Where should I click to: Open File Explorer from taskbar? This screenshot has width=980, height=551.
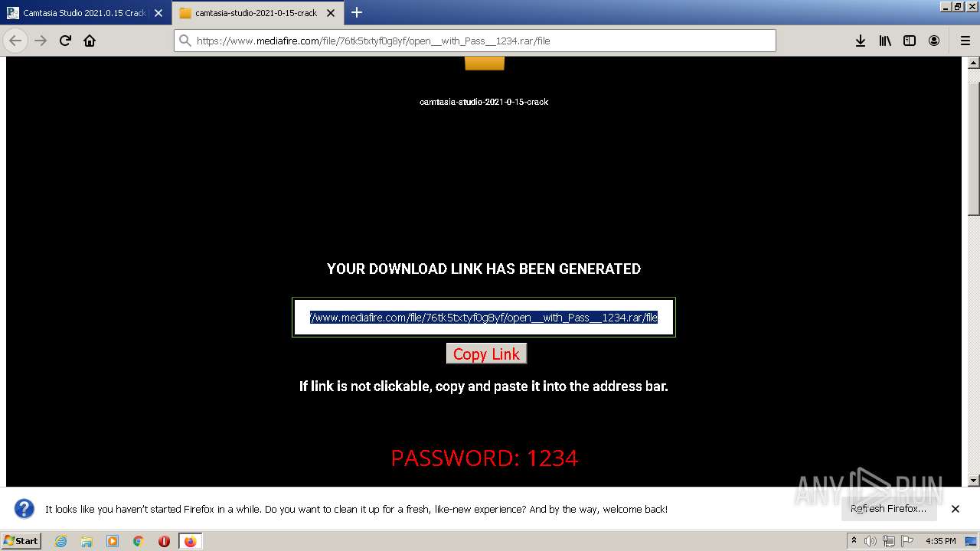pos(87,541)
